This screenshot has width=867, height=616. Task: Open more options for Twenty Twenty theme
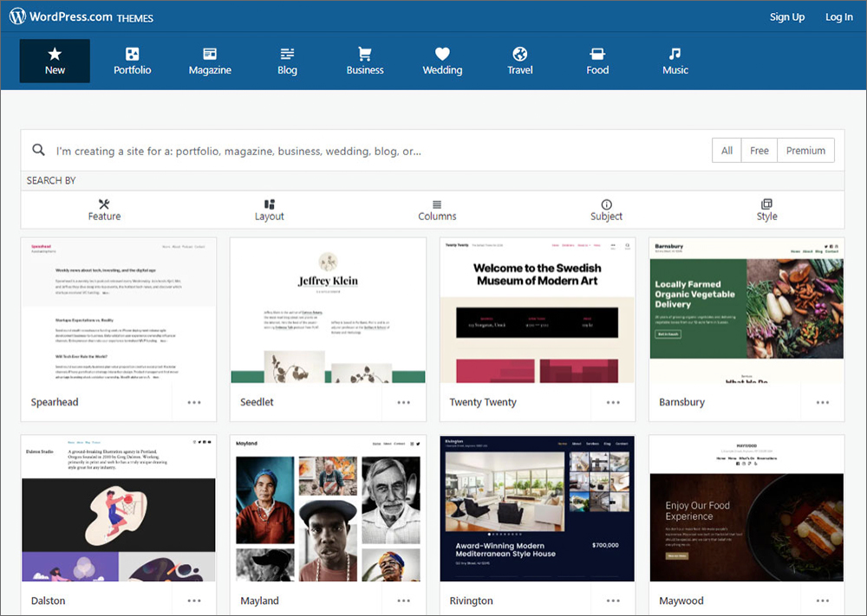tap(613, 402)
